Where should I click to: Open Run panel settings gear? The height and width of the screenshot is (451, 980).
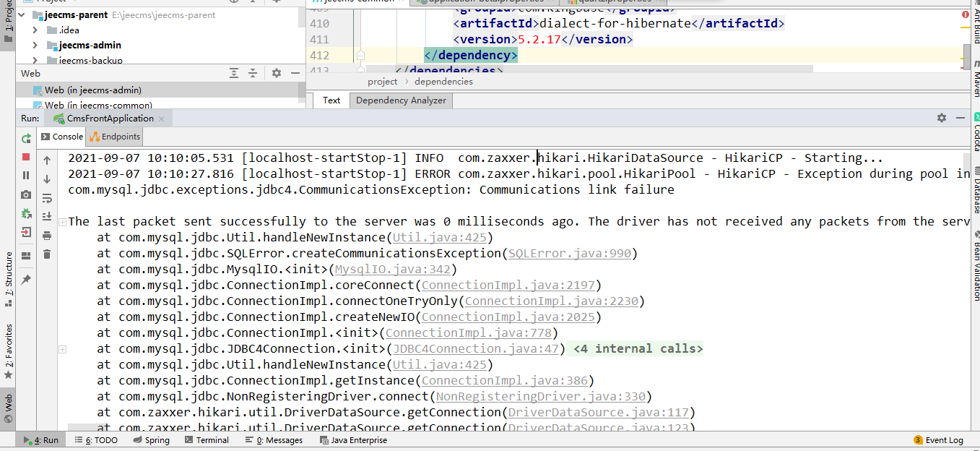(941, 118)
